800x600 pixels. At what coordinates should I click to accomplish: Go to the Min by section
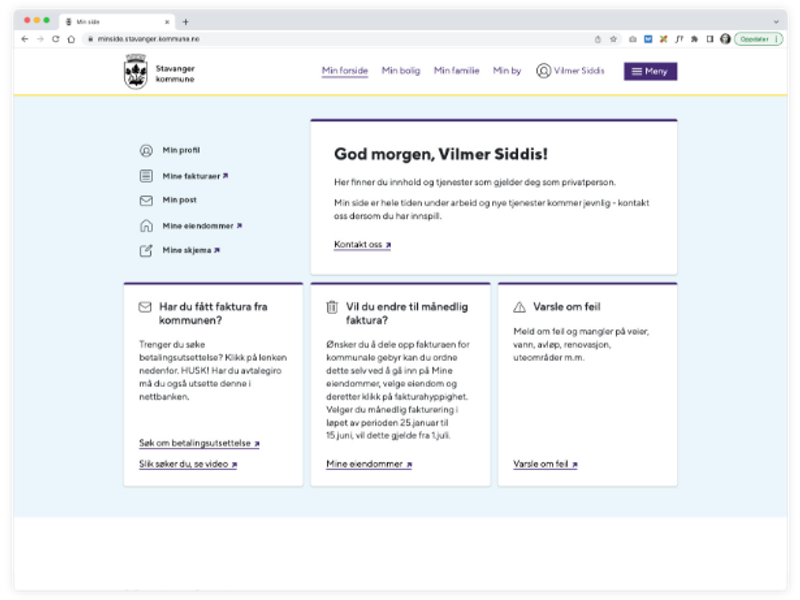(507, 70)
